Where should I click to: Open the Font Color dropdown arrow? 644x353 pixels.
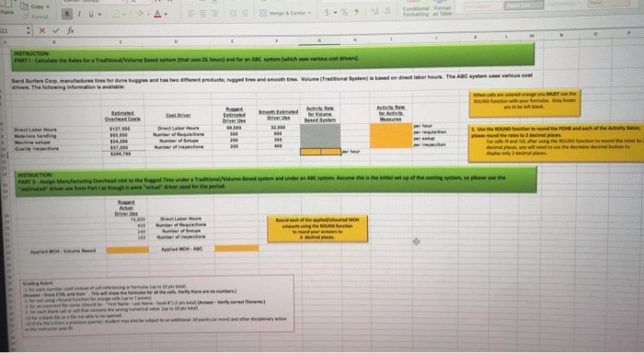(x=166, y=15)
